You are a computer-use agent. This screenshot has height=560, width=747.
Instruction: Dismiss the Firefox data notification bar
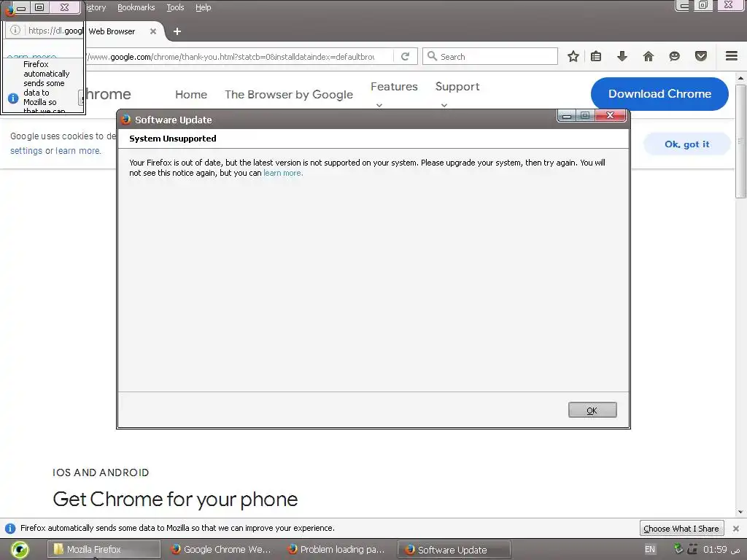pyautogui.click(x=736, y=529)
